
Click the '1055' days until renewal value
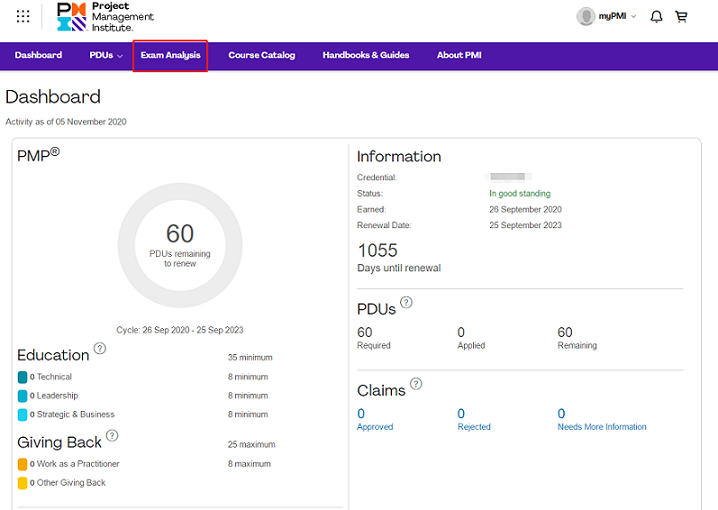pos(378,250)
